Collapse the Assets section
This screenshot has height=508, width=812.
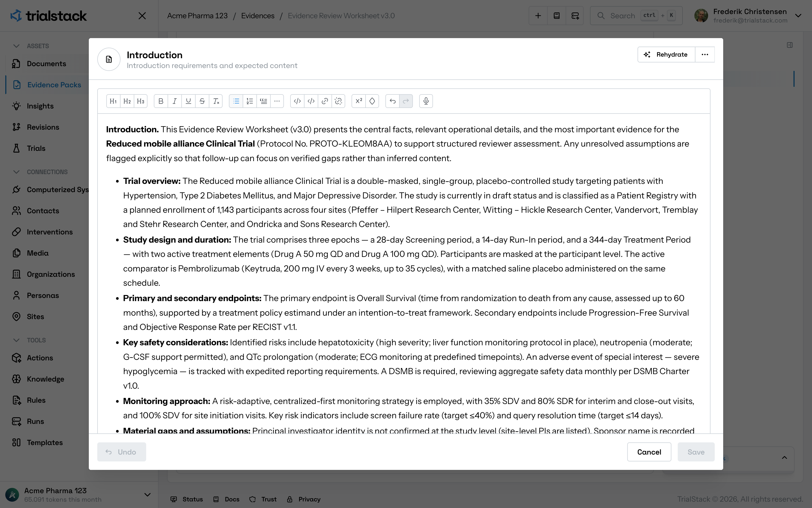click(x=16, y=46)
